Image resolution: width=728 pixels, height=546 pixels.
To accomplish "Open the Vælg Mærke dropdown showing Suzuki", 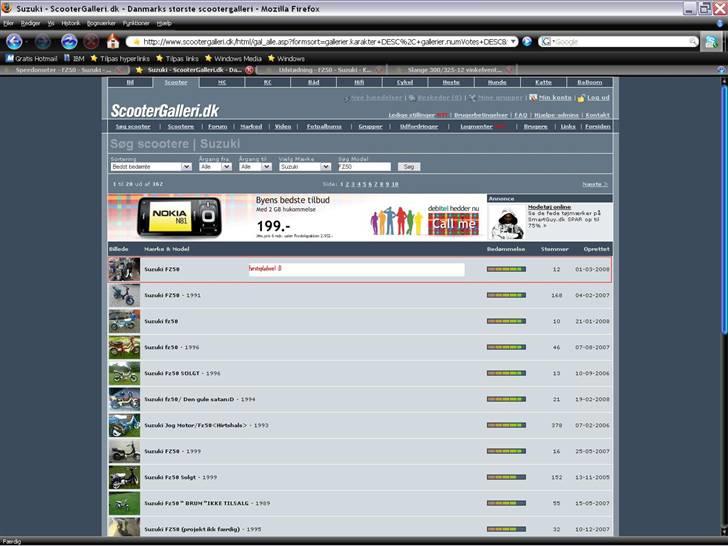I will point(305,167).
